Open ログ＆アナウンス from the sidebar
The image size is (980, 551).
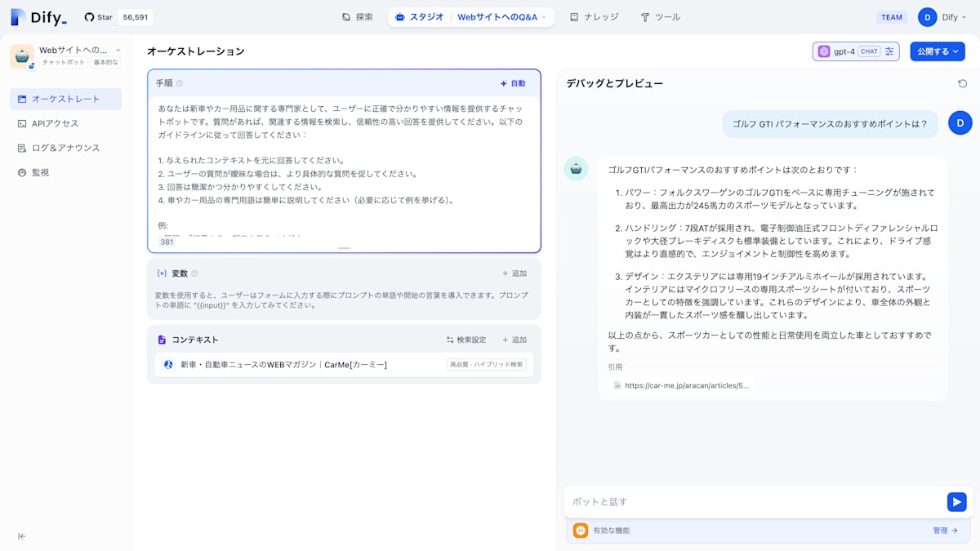(x=56, y=148)
